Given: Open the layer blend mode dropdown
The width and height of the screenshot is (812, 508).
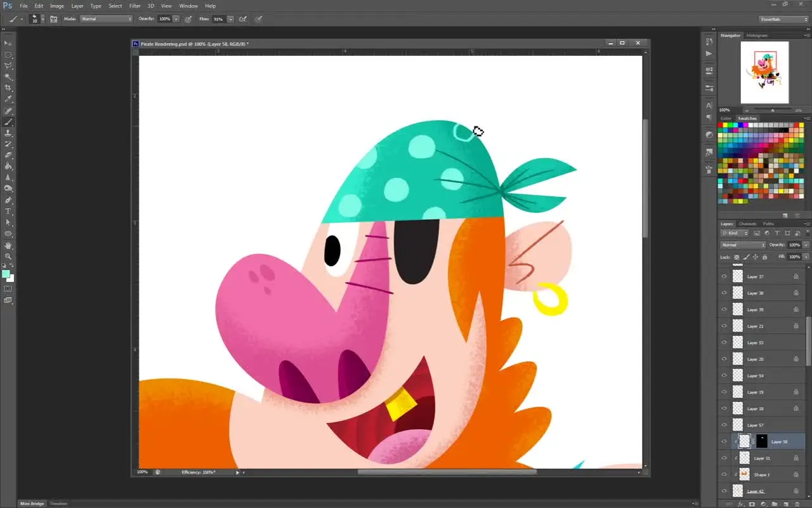Looking at the screenshot, I should [743, 244].
